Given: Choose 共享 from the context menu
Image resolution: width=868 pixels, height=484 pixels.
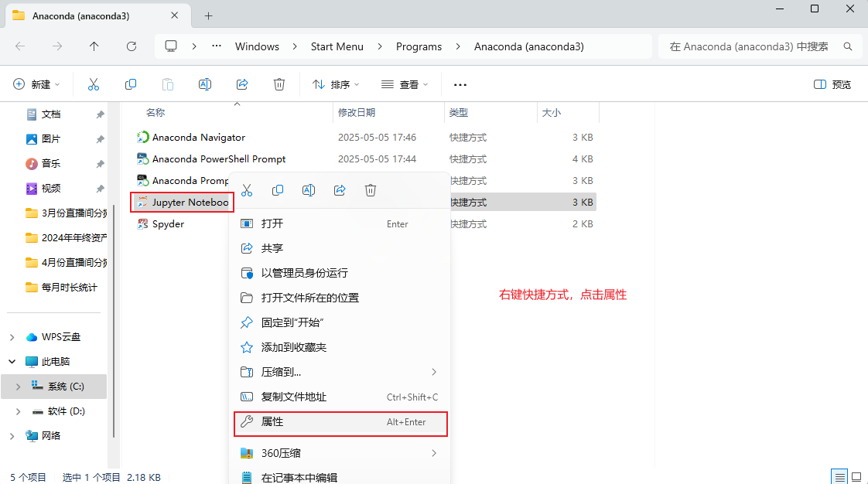Looking at the screenshot, I should [x=340, y=248].
